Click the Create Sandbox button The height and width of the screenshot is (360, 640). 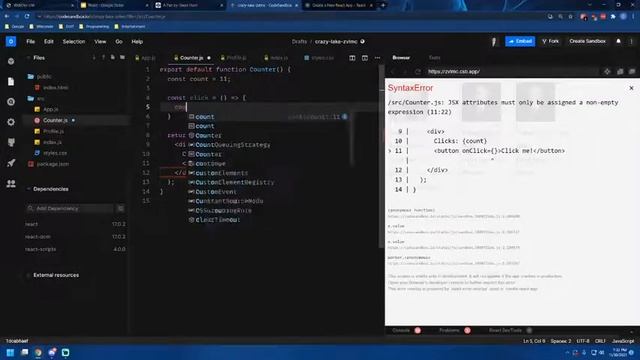tap(587, 41)
